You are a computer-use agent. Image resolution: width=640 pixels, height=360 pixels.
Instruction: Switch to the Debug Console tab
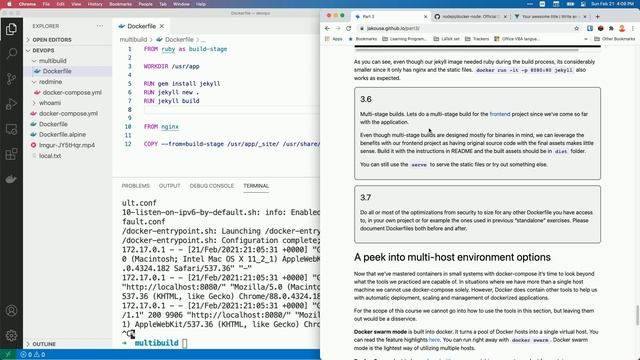pos(211,186)
